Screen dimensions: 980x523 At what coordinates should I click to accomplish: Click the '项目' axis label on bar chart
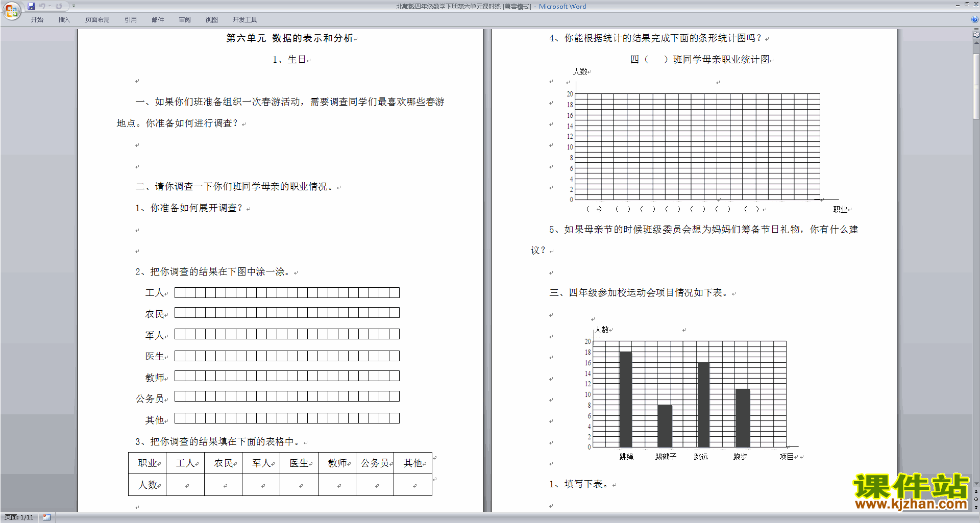click(x=787, y=457)
